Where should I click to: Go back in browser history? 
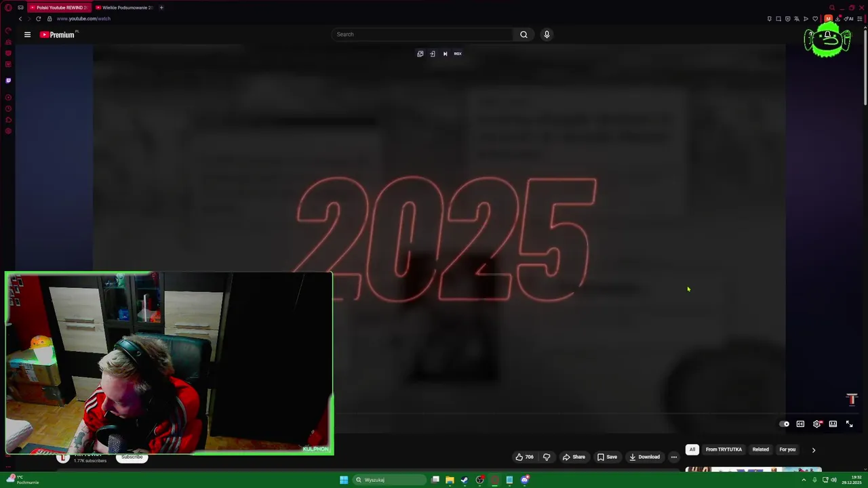pyautogui.click(x=20, y=18)
